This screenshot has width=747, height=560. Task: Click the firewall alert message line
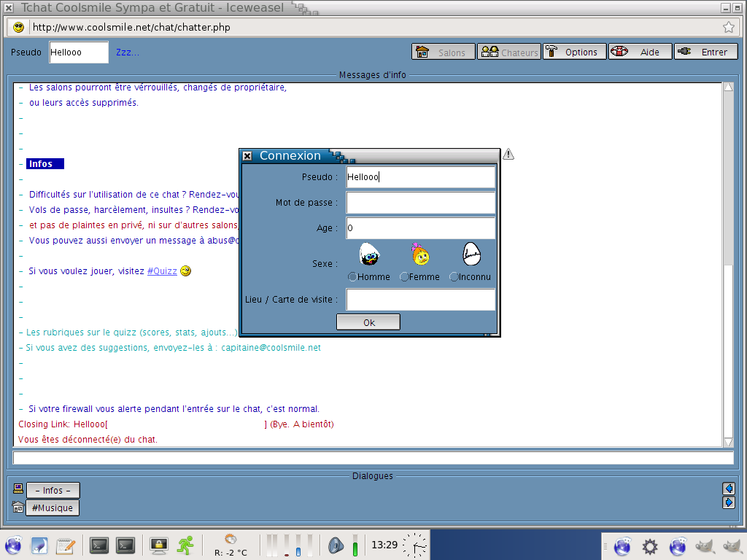click(169, 409)
